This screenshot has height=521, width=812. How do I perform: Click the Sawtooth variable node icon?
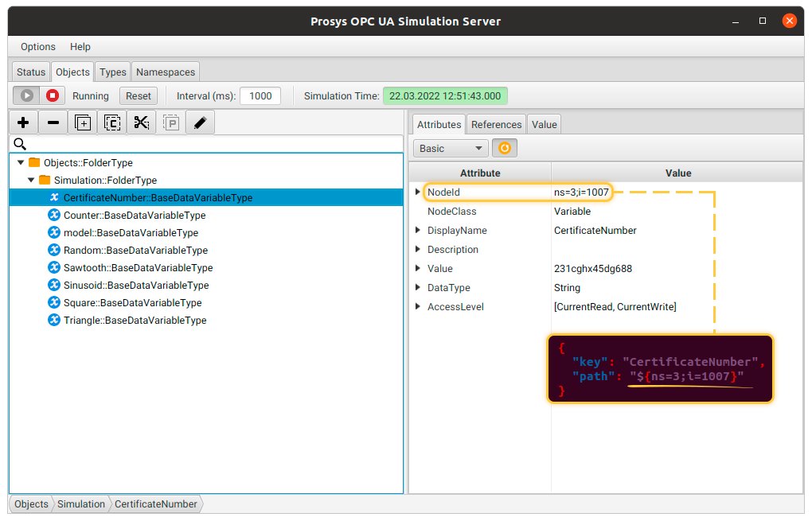[54, 267]
